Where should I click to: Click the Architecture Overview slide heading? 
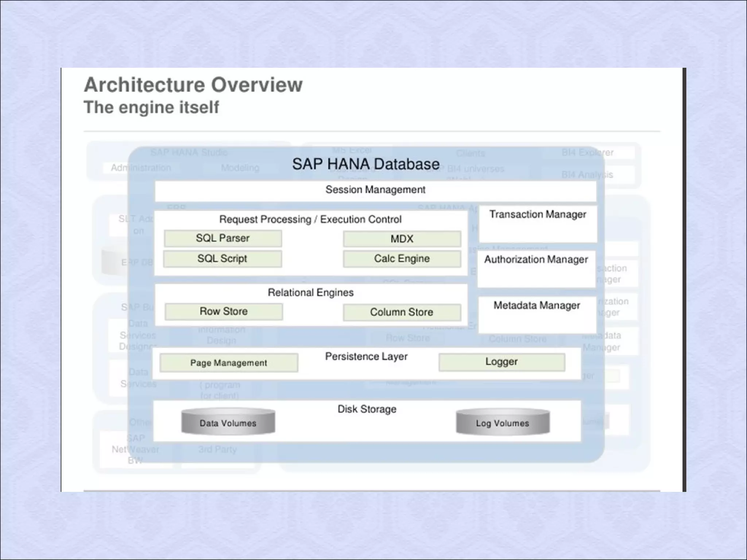tap(193, 85)
